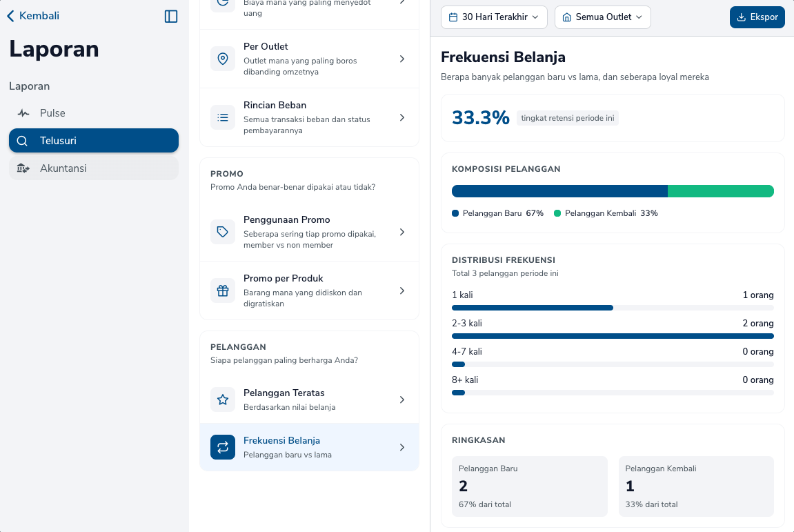Screen dimensions: 794x532
Task: Select Telusuri in the sidebar
Action: [94, 141]
